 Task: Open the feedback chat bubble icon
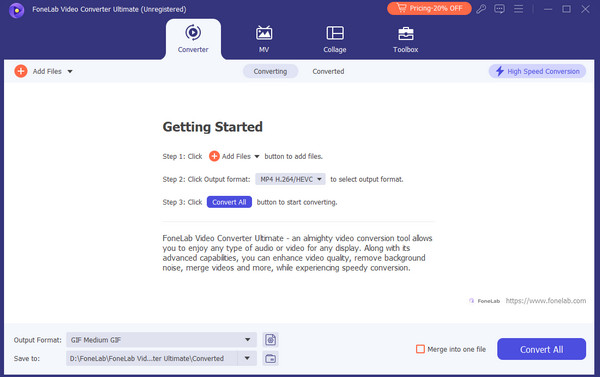(x=499, y=9)
